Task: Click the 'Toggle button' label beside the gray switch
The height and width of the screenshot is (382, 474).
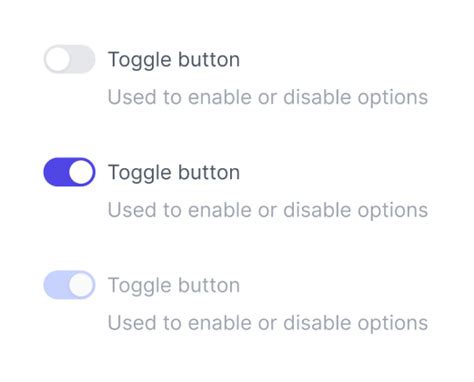Action: (174, 60)
